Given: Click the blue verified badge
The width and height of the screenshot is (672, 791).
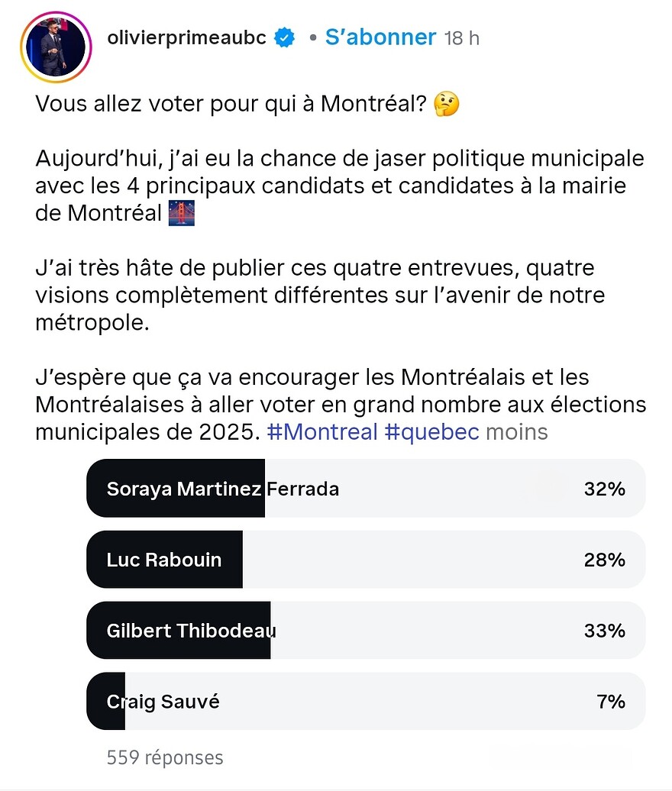Looking at the screenshot, I should (286, 37).
